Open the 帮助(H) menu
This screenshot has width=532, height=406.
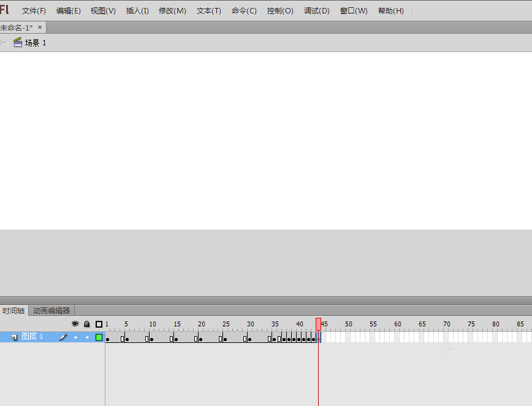pyautogui.click(x=391, y=11)
